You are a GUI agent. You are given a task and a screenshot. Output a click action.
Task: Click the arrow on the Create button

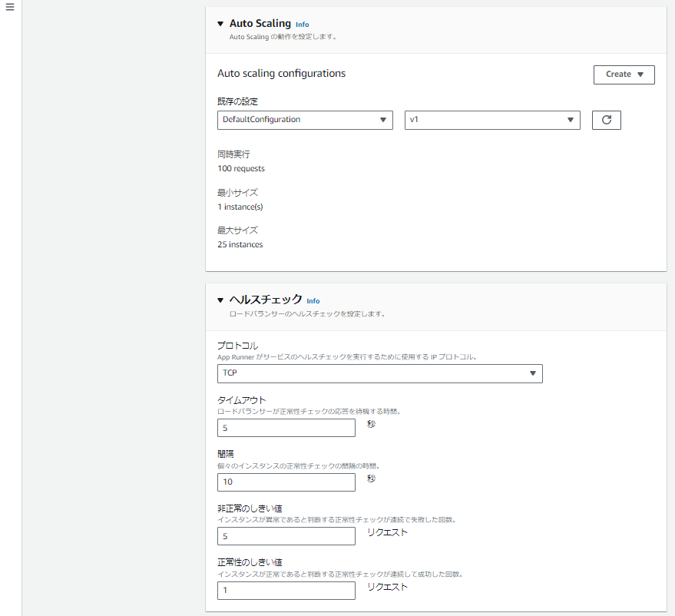(640, 75)
